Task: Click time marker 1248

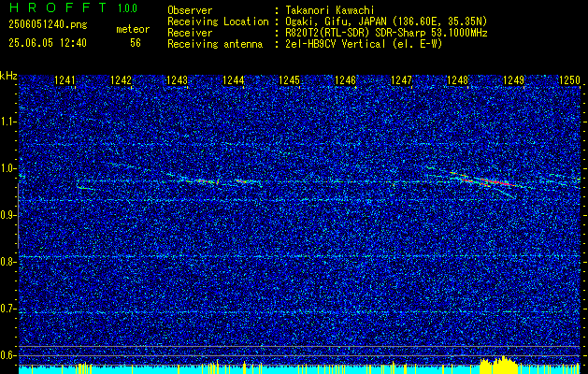Action: point(457,80)
